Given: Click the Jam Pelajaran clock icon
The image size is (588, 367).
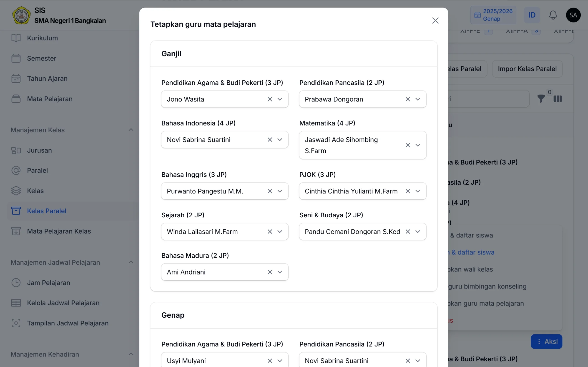Looking at the screenshot, I should (x=16, y=283).
